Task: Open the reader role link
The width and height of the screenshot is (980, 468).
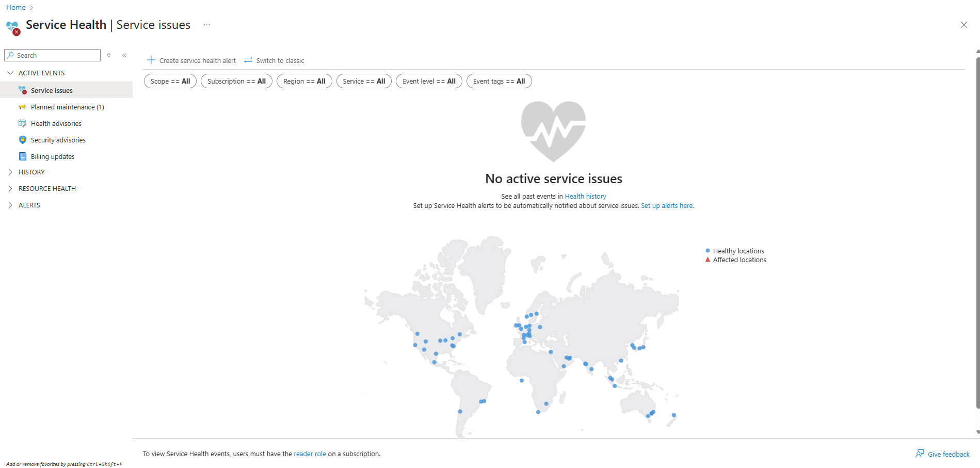Action: (x=310, y=454)
